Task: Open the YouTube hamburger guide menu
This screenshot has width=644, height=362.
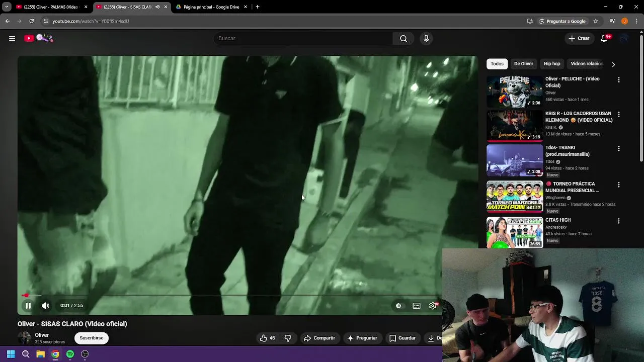Action: point(12,38)
